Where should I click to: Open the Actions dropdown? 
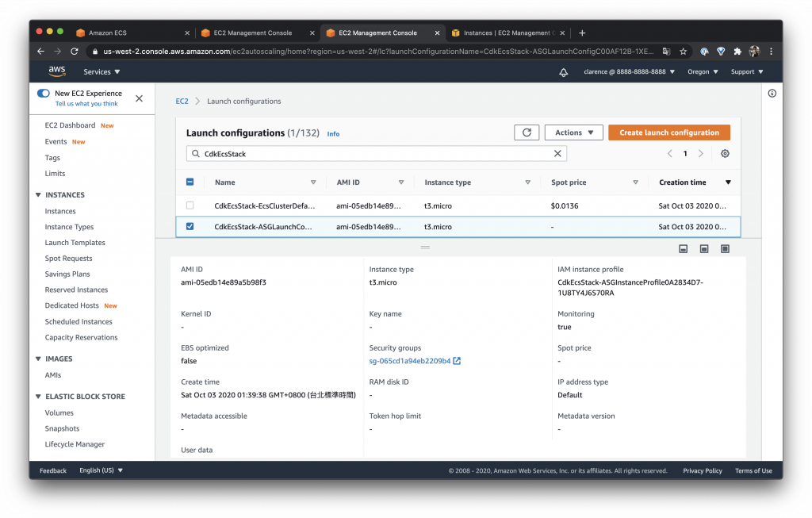[x=574, y=132]
